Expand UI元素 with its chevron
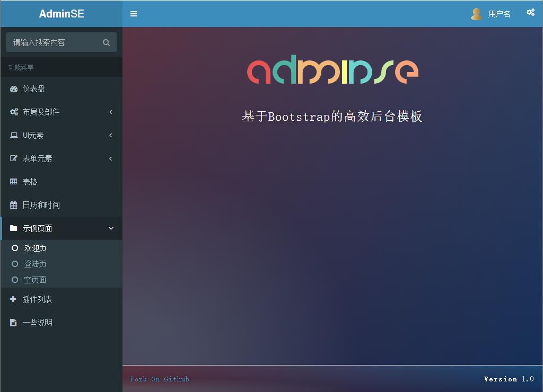 [x=111, y=135]
